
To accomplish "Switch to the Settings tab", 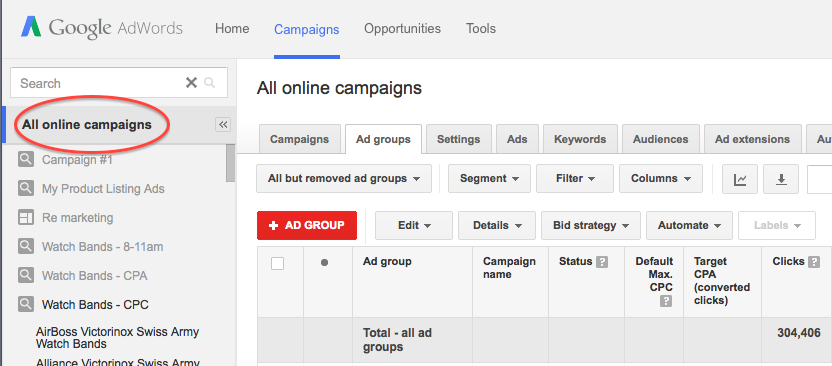I will tap(458, 140).
